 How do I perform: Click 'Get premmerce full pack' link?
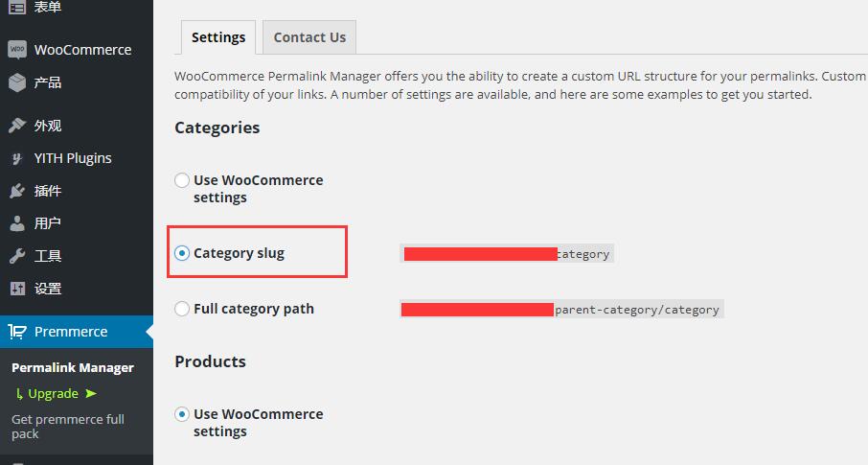tap(67, 427)
